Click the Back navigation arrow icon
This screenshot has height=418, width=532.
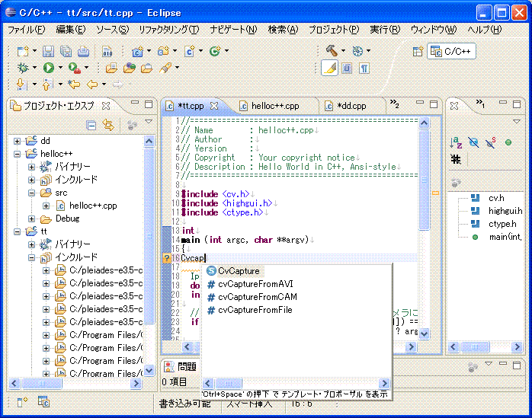[92, 84]
